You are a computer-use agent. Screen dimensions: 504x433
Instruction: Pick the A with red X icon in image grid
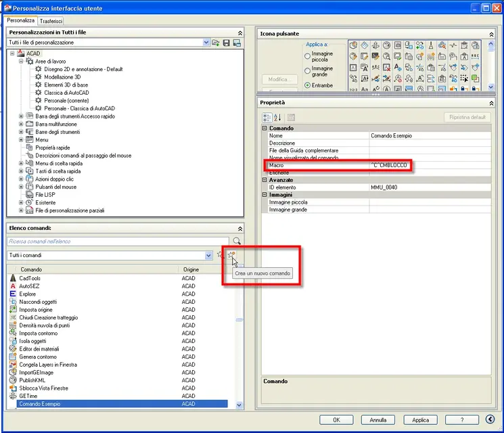[x=387, y=68]
